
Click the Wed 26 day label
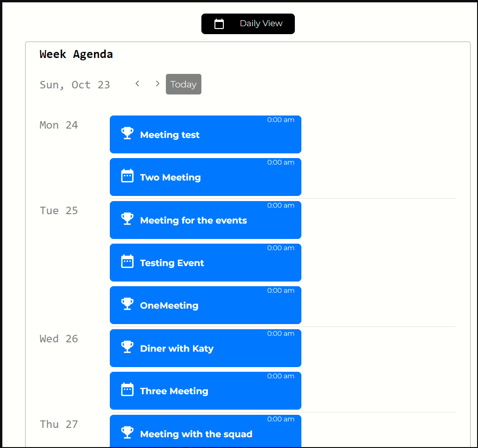[x=59, y=339]
